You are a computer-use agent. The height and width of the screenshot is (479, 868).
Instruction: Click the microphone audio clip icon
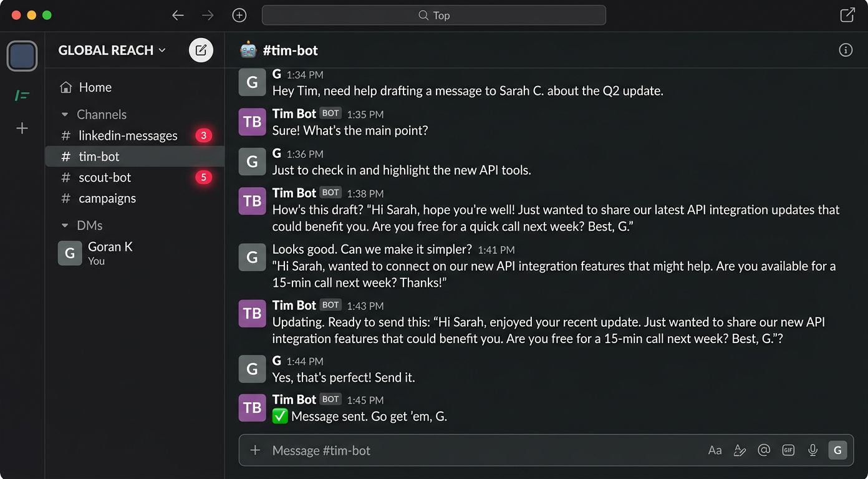tap(813, 450)
